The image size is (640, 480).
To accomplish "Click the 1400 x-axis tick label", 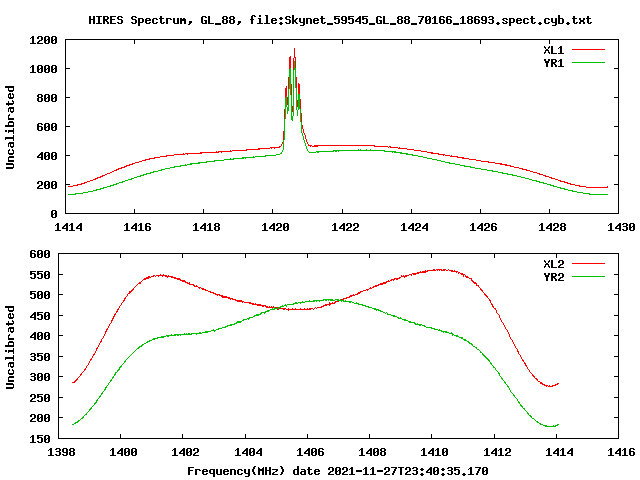I will pyautogui.click(x=123, y=452).
